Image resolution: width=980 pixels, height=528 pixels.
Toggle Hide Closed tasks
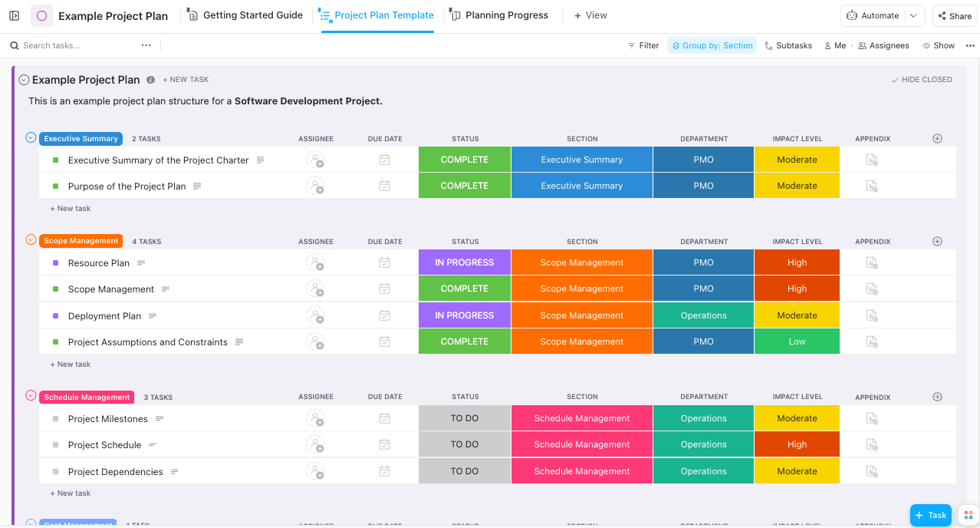[x=921, y=80]
